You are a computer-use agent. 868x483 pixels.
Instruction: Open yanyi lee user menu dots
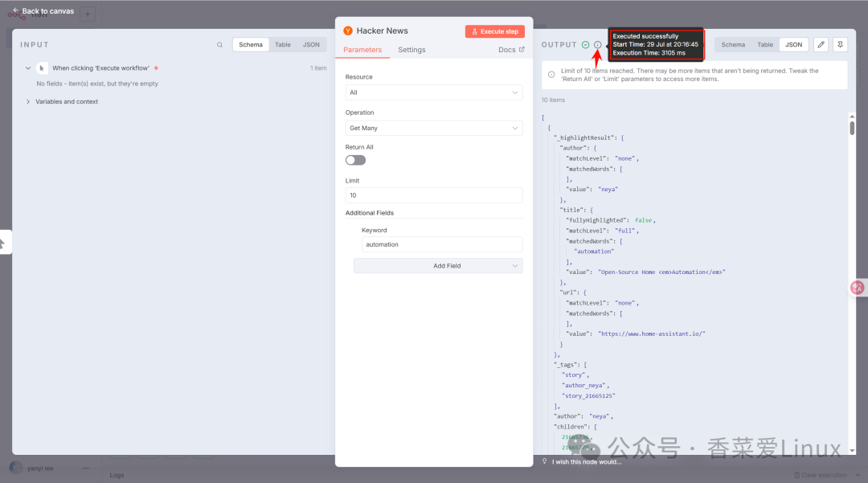(86, 468)
